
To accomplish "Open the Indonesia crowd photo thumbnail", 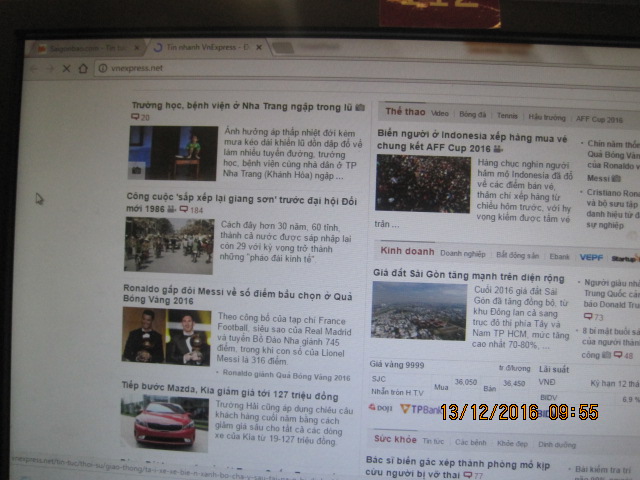I will [423, 183].
